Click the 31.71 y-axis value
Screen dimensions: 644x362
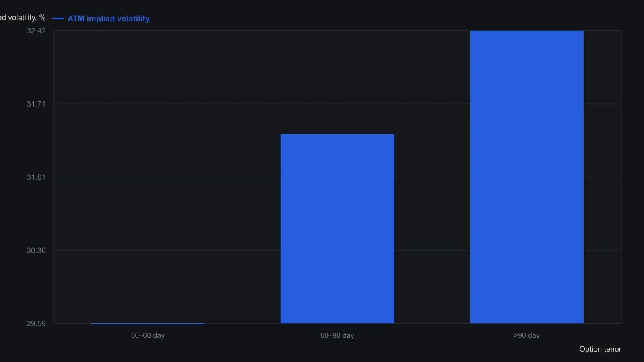[36, 104]
